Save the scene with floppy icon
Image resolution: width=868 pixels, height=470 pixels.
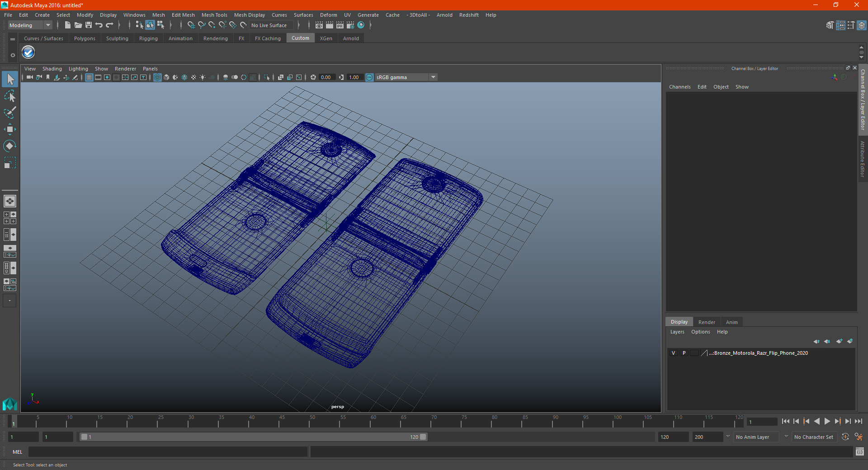pos(89,25)
